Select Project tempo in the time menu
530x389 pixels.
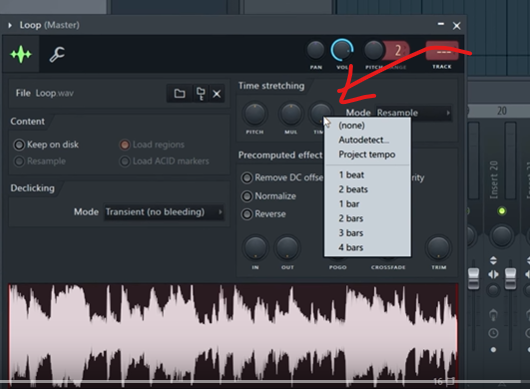click(367, 154)
